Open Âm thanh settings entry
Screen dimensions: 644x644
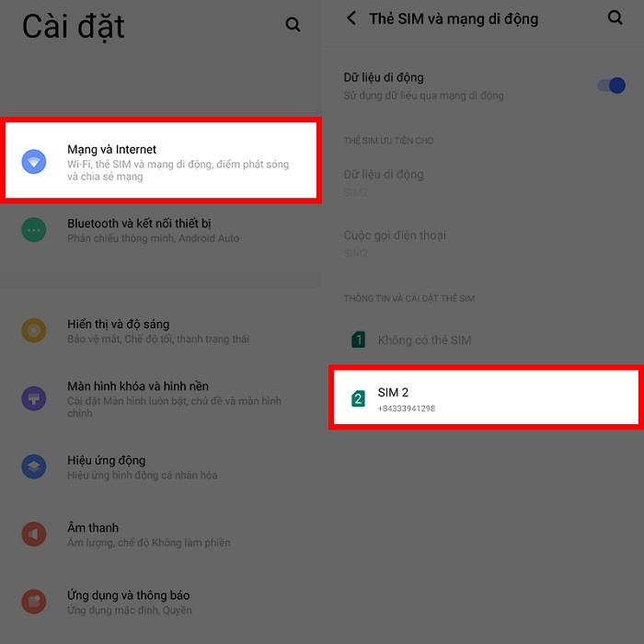[161, 535]
